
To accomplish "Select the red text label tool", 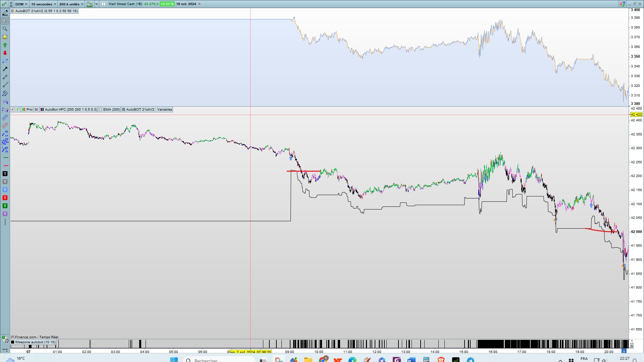I will point(5,198).
